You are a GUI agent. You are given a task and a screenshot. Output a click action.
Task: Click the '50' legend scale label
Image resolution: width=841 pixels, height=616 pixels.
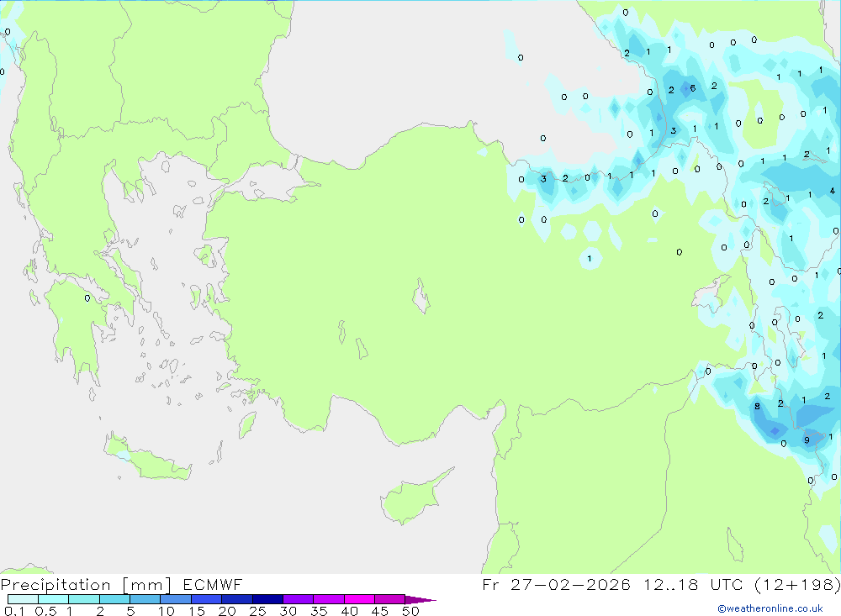coord(411,611)
